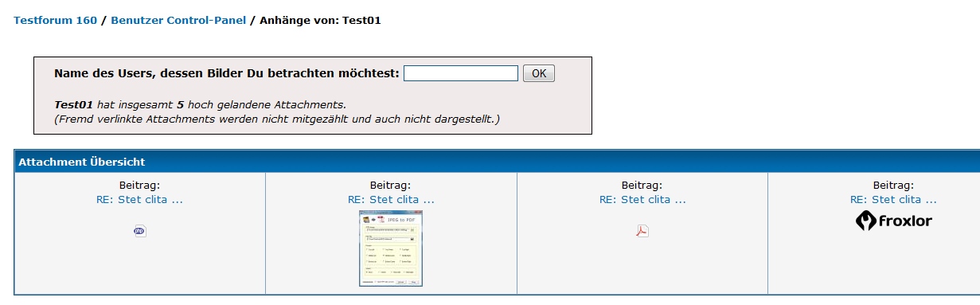Go to Testforum 160 breadcrumb link

56,20
